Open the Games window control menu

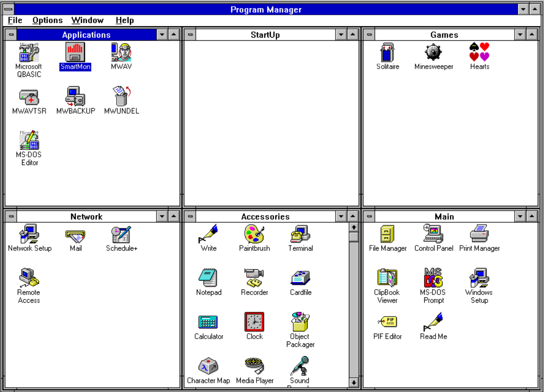pos(369,35)
